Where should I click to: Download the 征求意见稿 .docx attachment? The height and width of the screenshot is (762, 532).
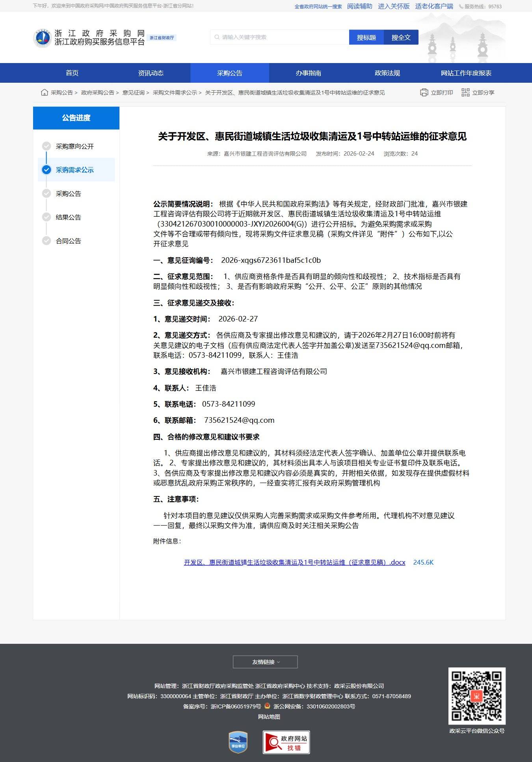tap(294, 562)
